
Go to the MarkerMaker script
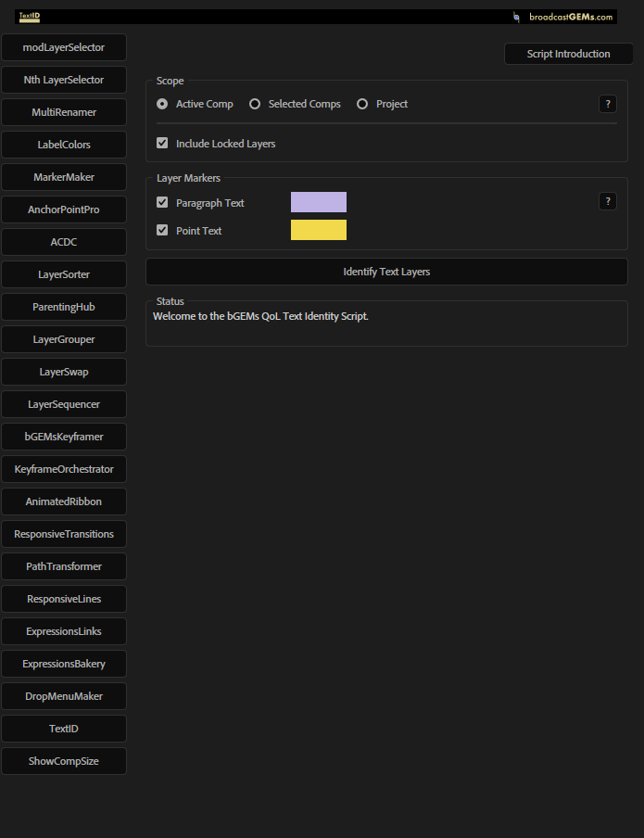(64, 177)
